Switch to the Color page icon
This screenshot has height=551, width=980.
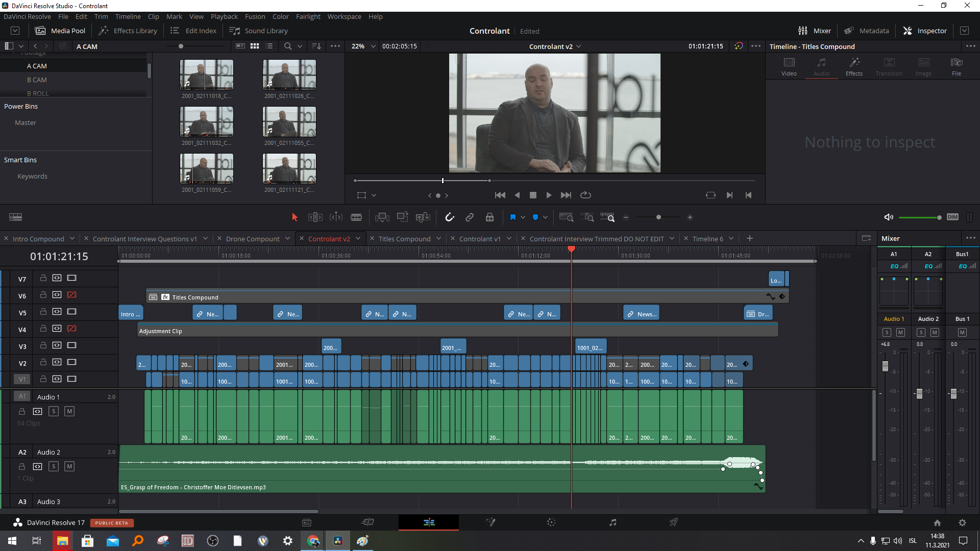(x=551, y=522)
